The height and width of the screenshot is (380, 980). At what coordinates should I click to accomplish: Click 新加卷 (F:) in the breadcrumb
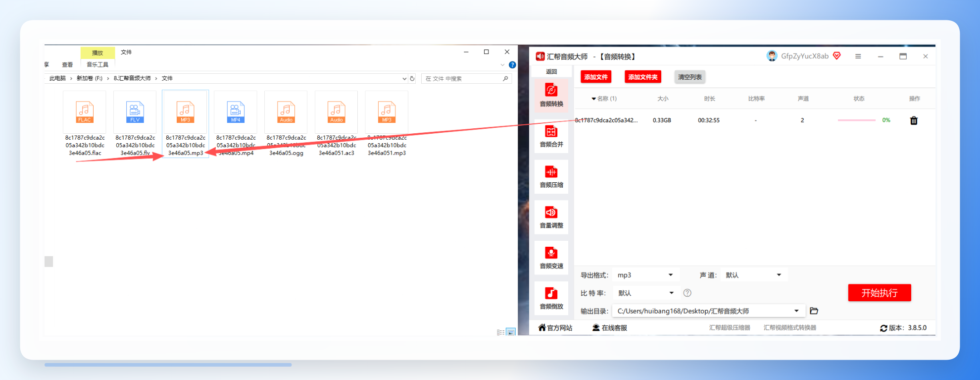pyautogui.click(x=90, y=78)
